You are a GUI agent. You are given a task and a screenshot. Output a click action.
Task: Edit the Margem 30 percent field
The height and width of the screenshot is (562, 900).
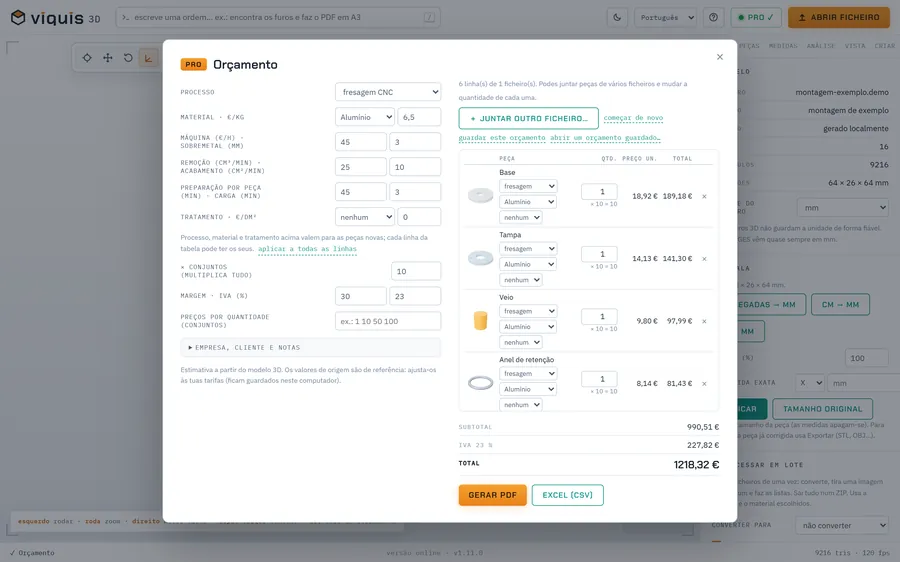point(360,296)
